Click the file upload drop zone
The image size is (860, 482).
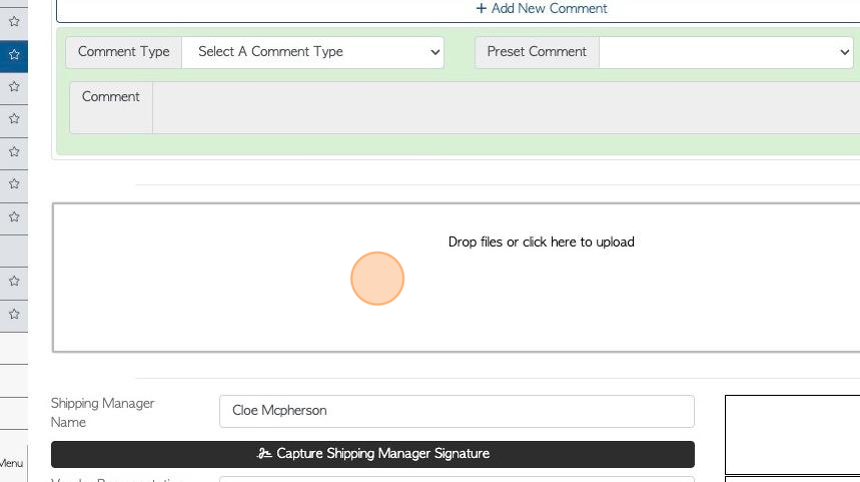click(x=456, y=277)
